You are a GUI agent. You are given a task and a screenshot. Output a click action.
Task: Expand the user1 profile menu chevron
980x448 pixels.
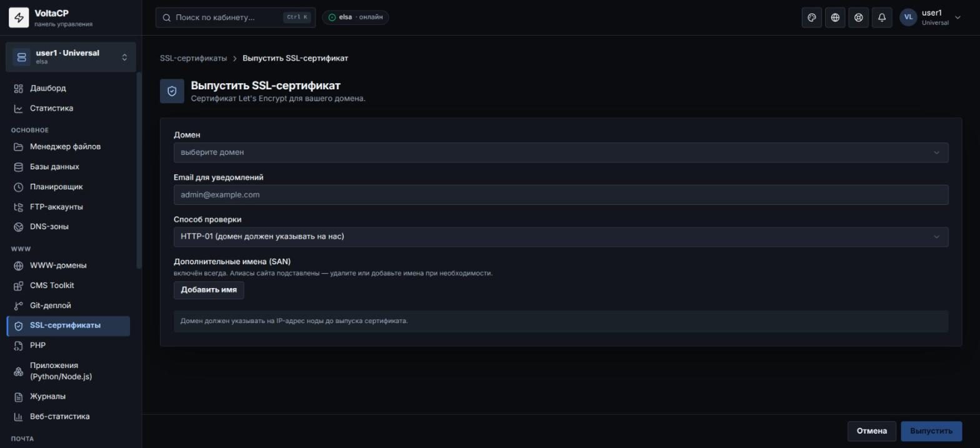click(957, 17)
